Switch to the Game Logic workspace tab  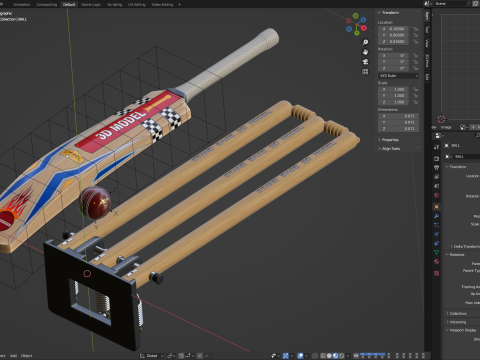[91, 4]
